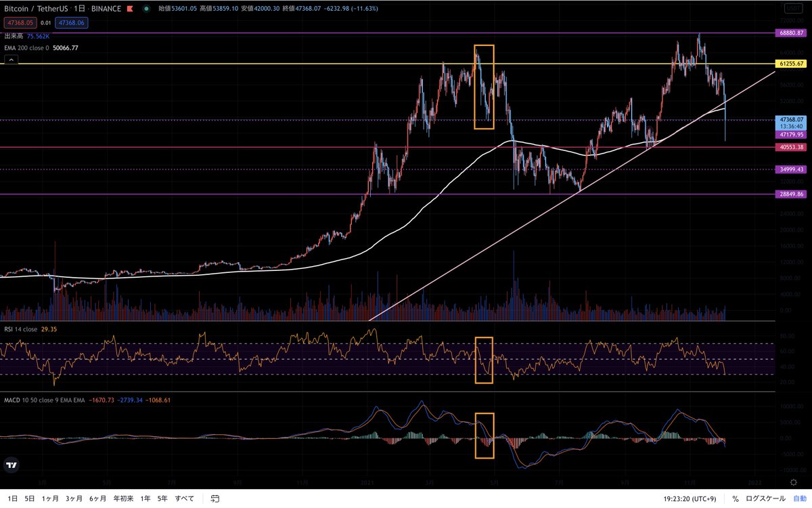Click the 0.01 spread value
The width and height of the screenshot is (812, 508).
point(45,22)
